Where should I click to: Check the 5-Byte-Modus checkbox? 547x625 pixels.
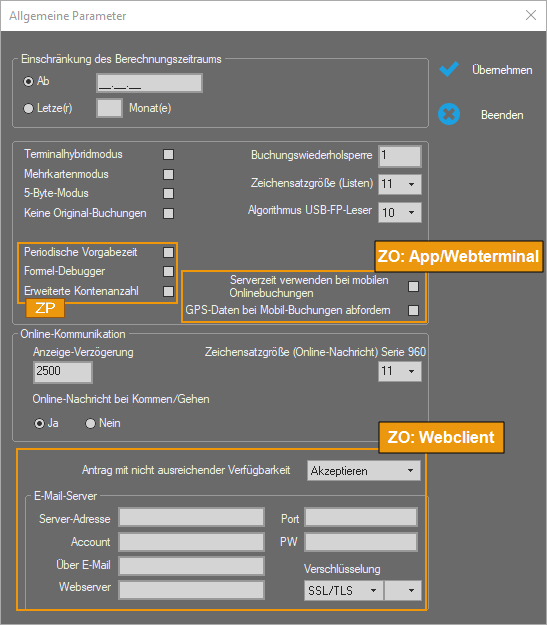click(168, 193)
